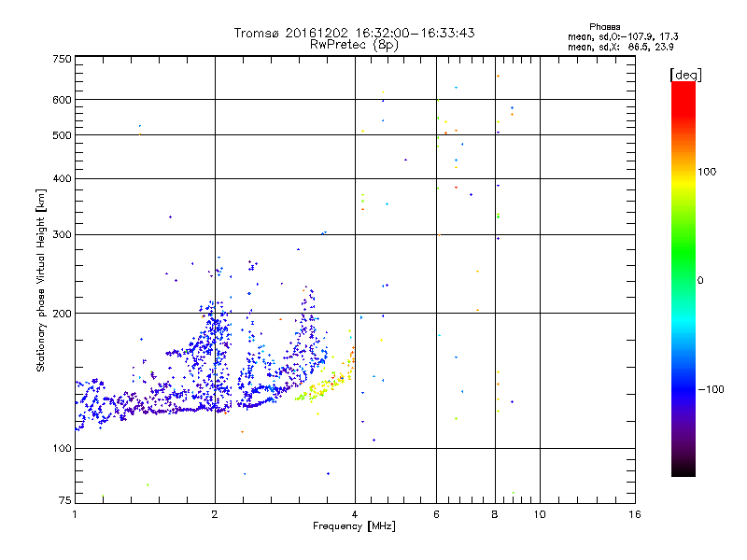747x560 pixels.
Task: Click the y-axis tick label '200'
Action: pyautogui.click(x=62, y=314)
